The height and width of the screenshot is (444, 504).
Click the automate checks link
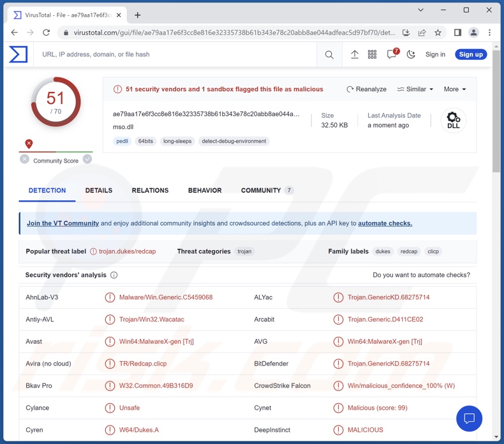tap(385, 223)
